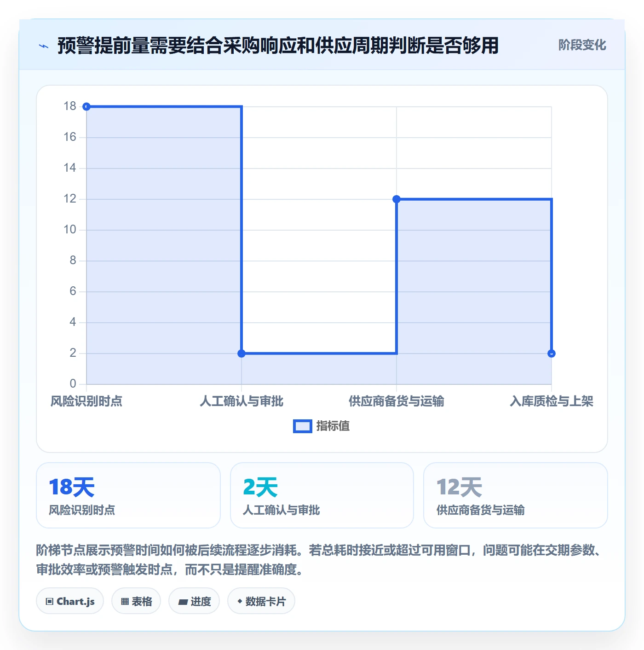Click y-axis value 10
This screenshot has width=644, height=650.
click(70, 230)
